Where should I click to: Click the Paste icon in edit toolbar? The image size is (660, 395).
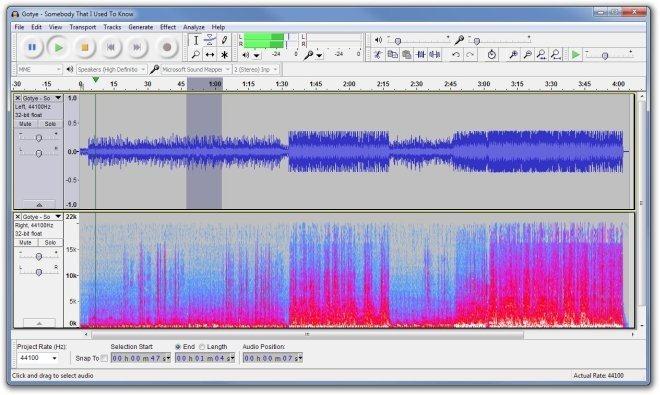(406, 54)
